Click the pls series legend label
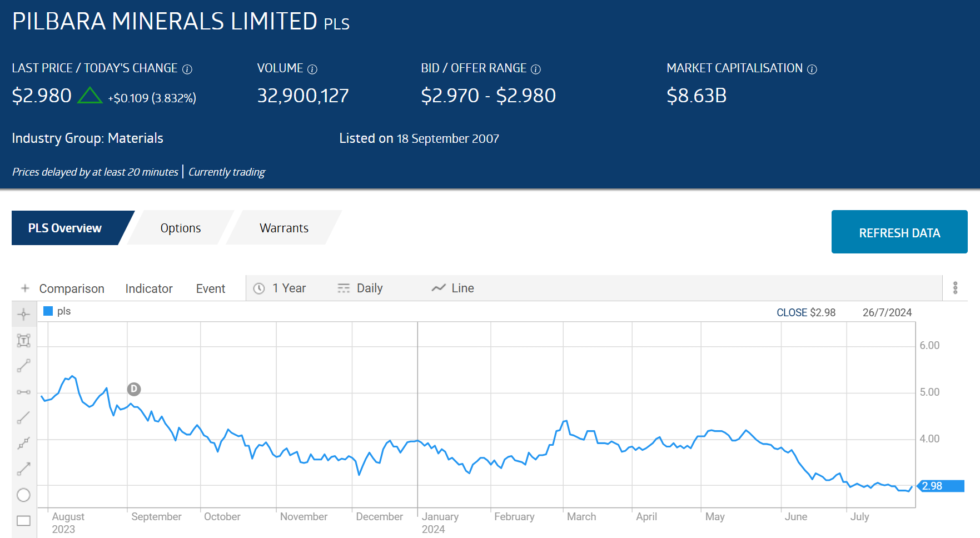This screenshot has height=538, width=980. 64,311
